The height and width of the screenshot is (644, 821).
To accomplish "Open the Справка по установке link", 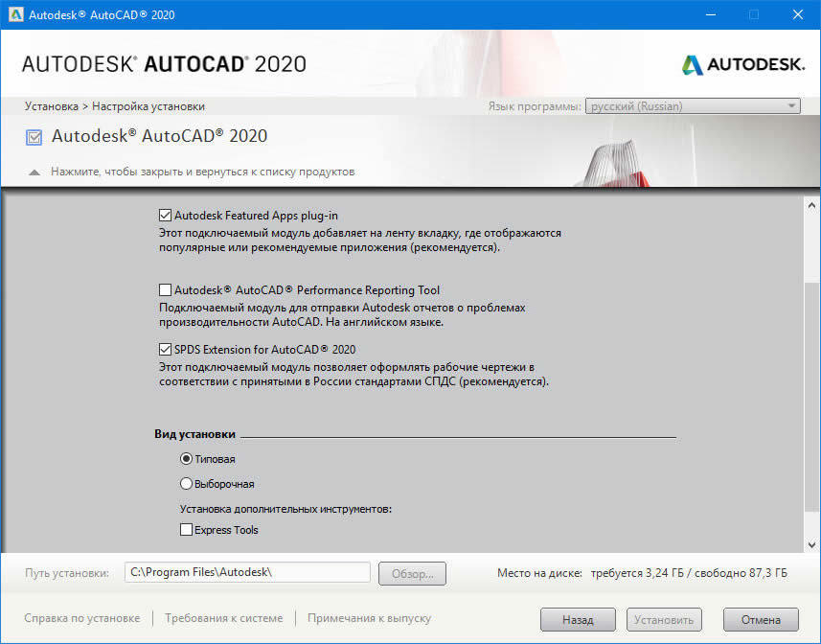I will click(82, 619).
